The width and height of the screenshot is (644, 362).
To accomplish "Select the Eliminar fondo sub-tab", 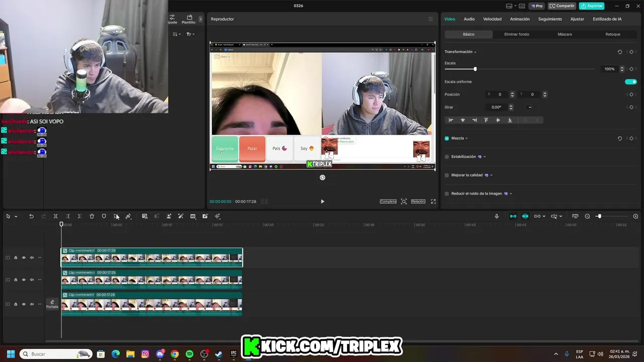I will tap(517, 34).
